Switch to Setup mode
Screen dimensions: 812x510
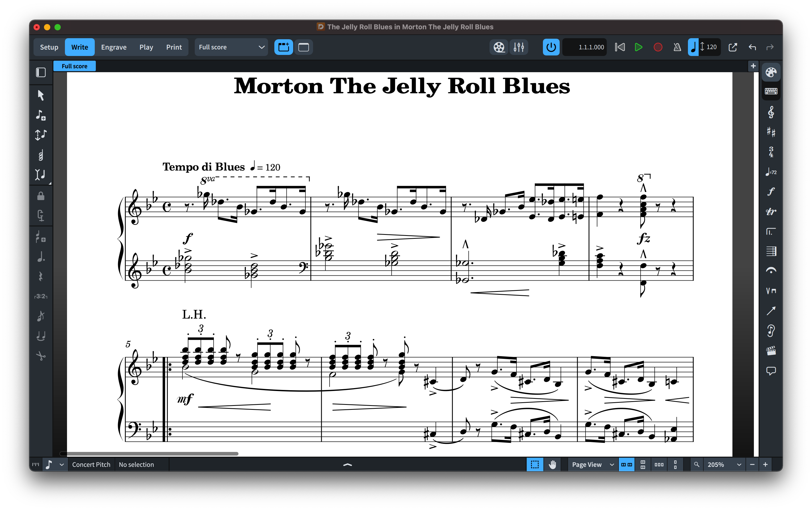click(x=49, y=47)
